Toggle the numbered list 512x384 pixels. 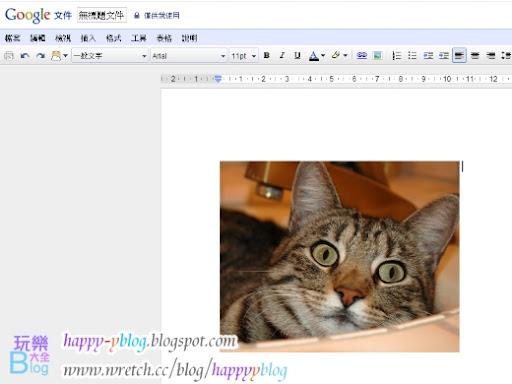(397, 55)
